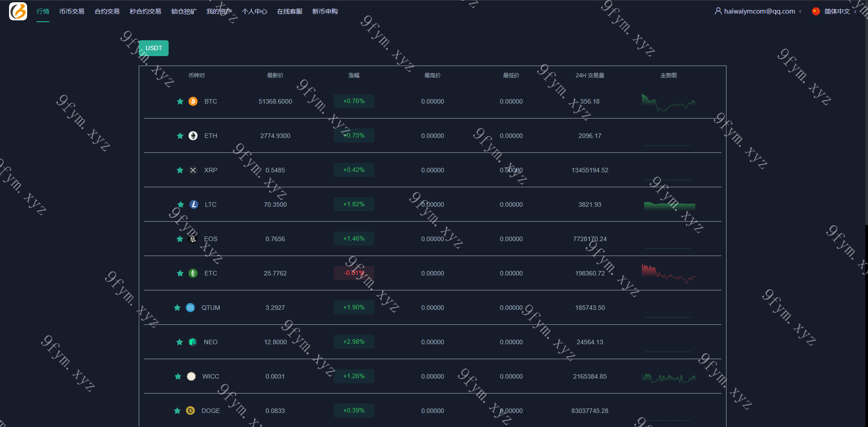Image resolution: width=868 pixels, height=427 pixels.
Task: Click the Ethereum coin icon
Action: point(193,136)
